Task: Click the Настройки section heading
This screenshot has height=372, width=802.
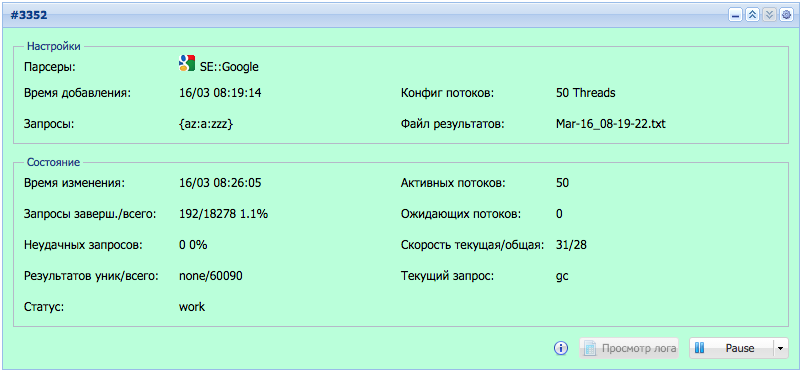Action: 54,46
